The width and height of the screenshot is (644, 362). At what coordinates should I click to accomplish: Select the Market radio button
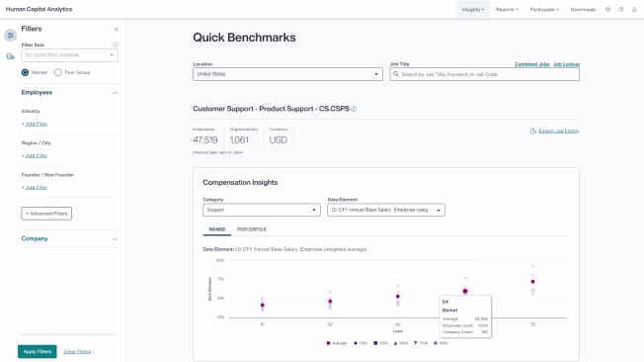25,72
